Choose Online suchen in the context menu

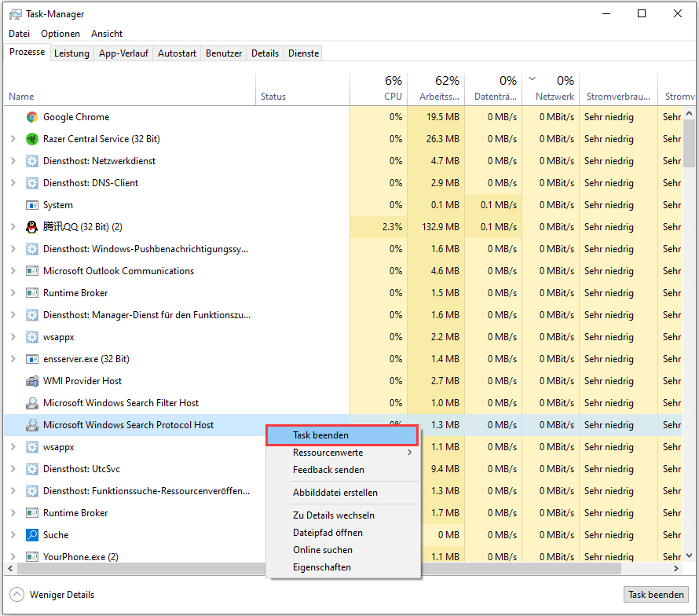point(343,550)
